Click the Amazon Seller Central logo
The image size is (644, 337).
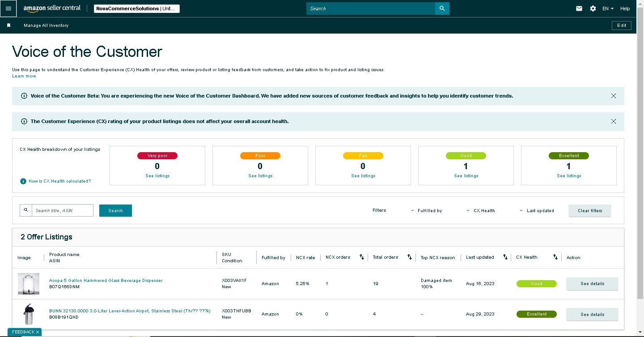point(52,9)
